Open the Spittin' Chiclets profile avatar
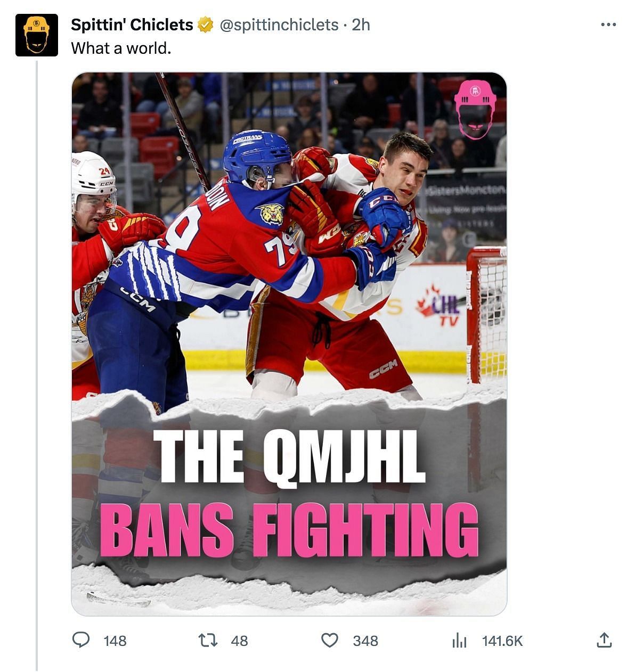This screenshot has height=672, width=635. click(x=36, y=35)
